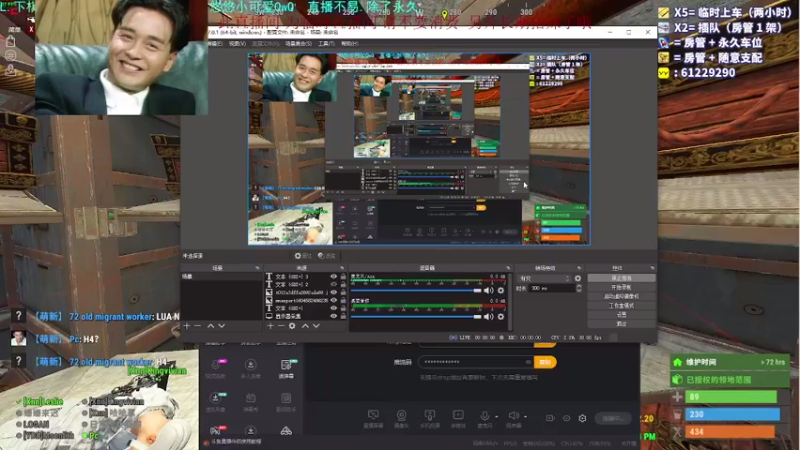This screenshot has width=800, height=450.
Task: Add a new source with the plus icon
Action: point(270,326)
